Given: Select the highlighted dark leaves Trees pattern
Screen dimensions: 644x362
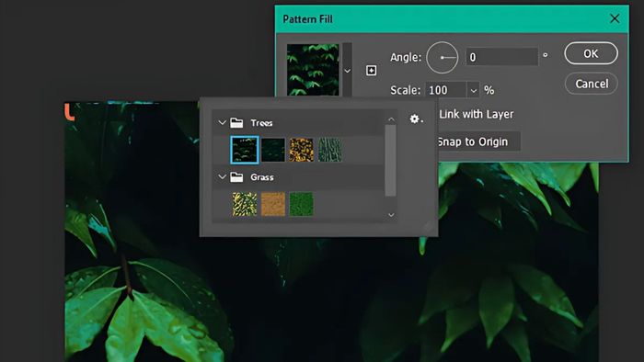Looking at the screenshot, I should pyautogui.click(x=245, y=150).
